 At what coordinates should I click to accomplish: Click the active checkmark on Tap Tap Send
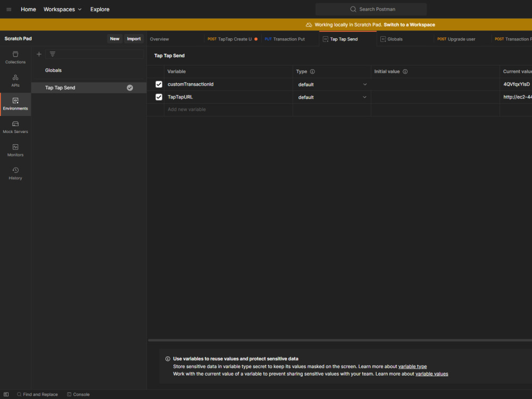[130, 88]
